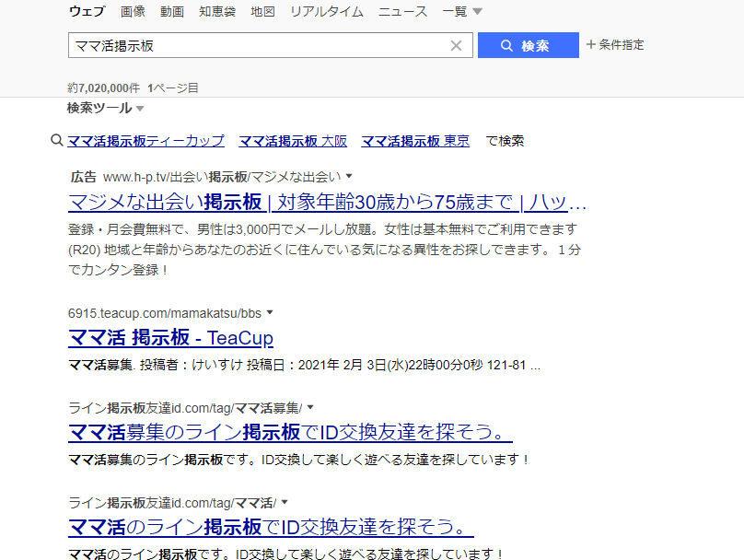Click the ad description starting 登録・月会費無料で
The width and height of the screenshot is (744, 560).
point(324,250)
